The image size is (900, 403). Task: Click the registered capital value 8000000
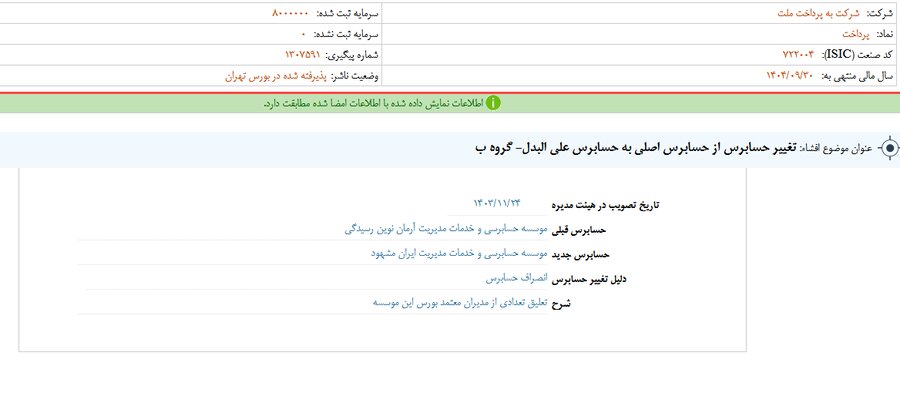click(294, 13)
